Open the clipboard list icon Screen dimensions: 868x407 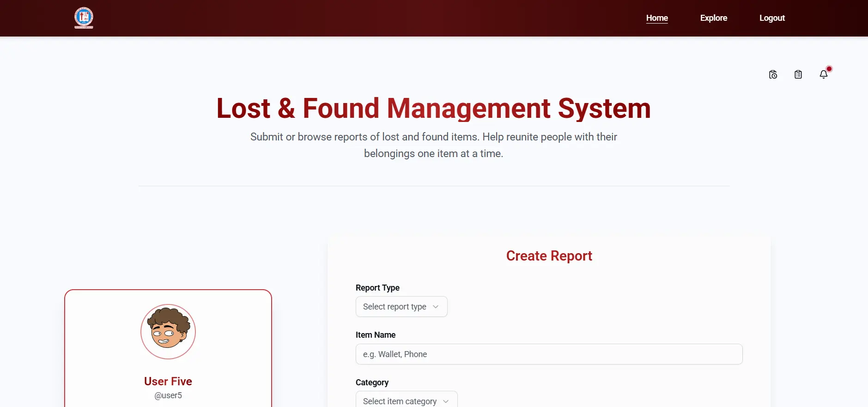pos(798,74)
